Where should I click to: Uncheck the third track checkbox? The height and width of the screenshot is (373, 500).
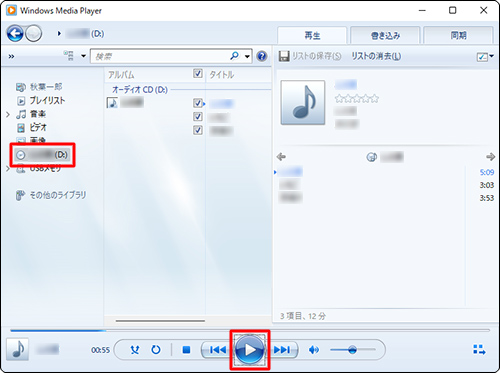pyautogui.click(x=198, y=130)
